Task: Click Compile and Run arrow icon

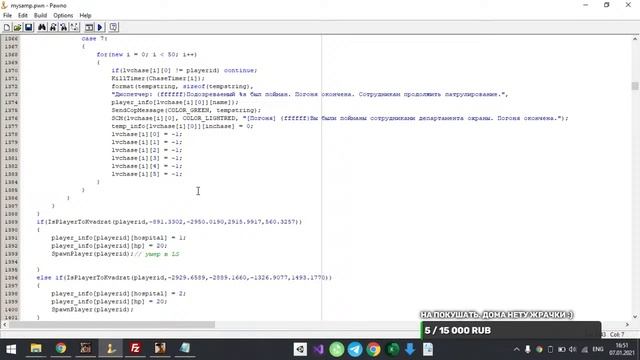Action: pyautogui.click(x=100, y=27)
